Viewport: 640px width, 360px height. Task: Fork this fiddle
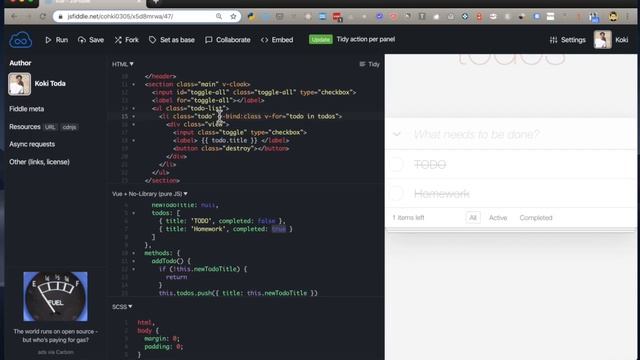click(127, 40)
